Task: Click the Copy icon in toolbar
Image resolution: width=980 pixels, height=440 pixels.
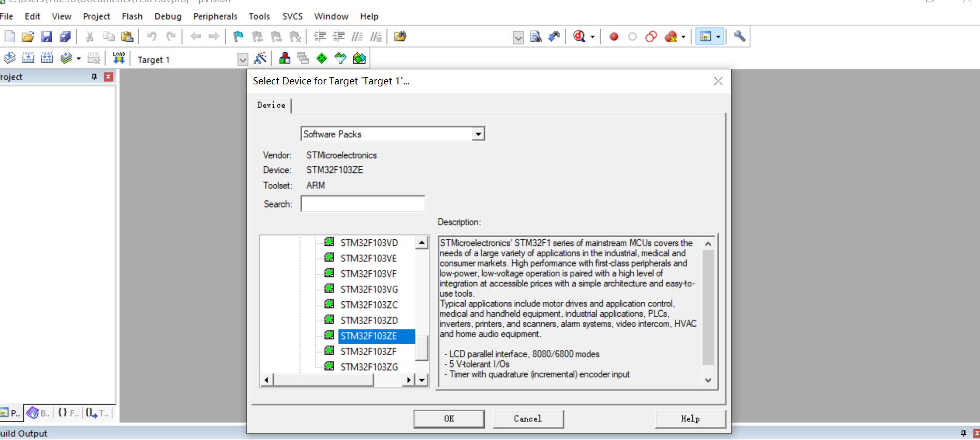Action: [109, 36]
